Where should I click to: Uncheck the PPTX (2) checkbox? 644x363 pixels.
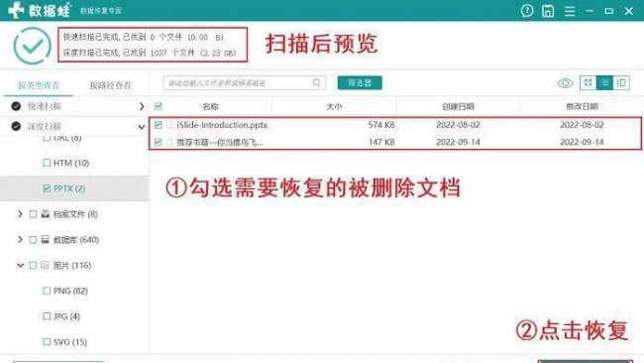[x=47, y=188]
